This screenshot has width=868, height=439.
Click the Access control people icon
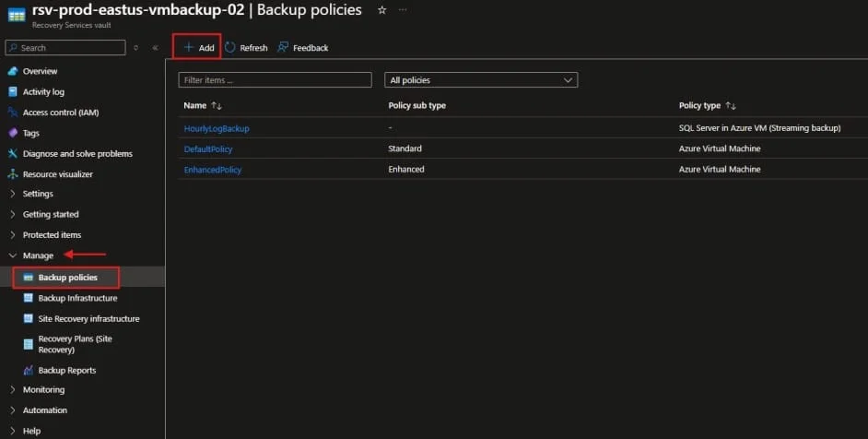pos(13,112)
